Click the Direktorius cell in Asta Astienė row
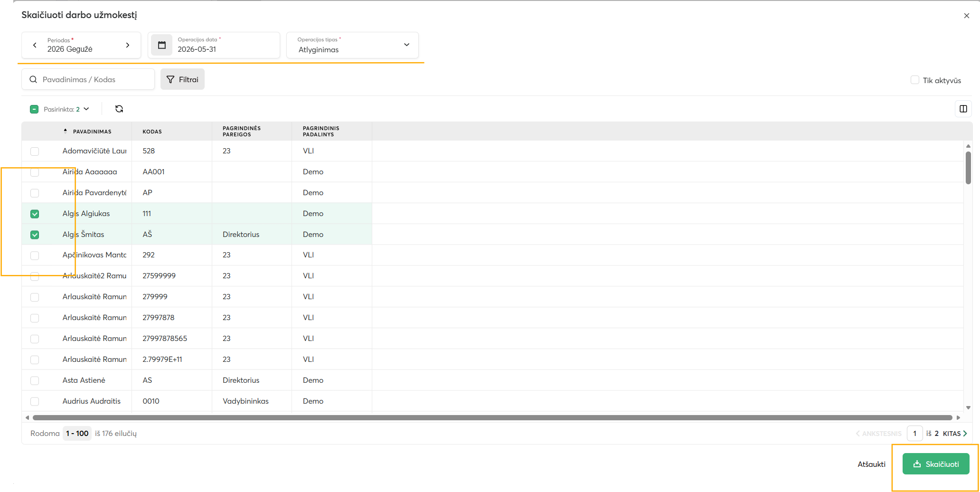980x492 pixels. point(241,380)
